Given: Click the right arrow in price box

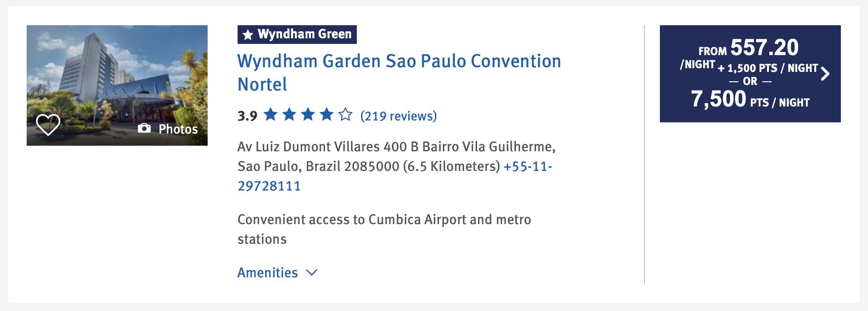Looking at the screenshot, I should (825, 74).
